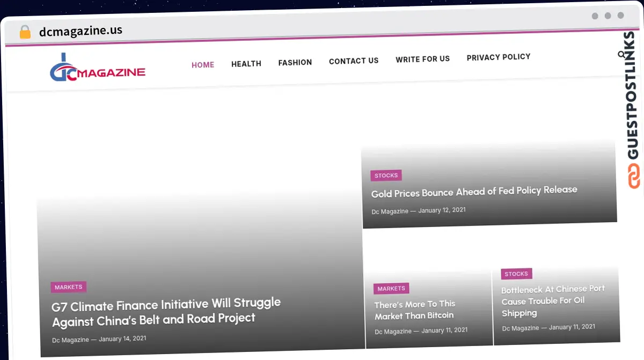The height and width of the screenshot is (360, 644).
Task: Go to the Health section
Action: pyautogui.click(x=246, y=64)
